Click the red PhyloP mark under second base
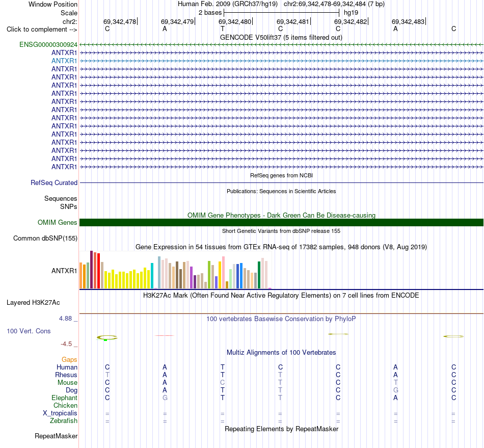Image resolution: width=484 pixels, height=448 pixels. tap(165, 335)
